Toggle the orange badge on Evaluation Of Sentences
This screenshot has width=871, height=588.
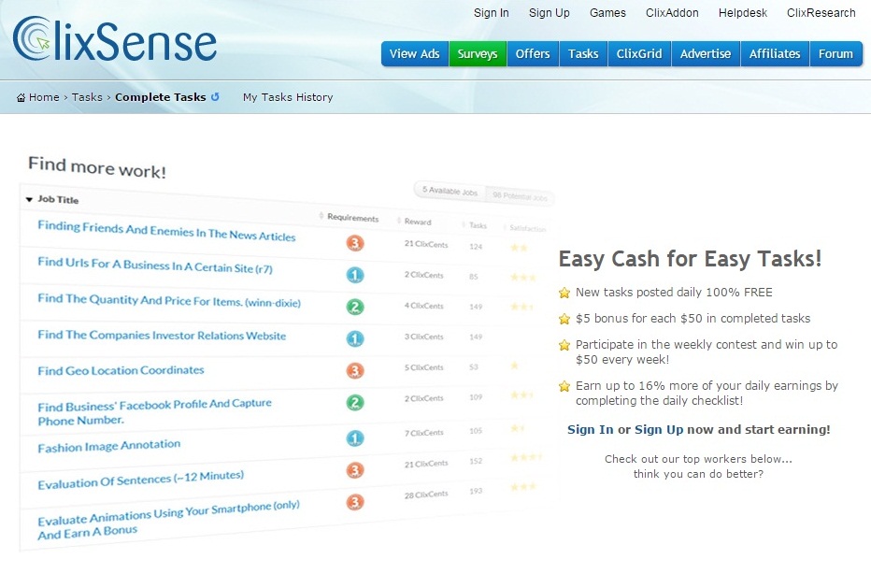tap(354, 471)
